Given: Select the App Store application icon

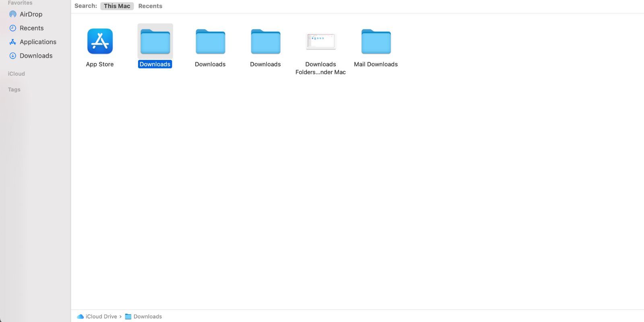Looking at the screenshot, I should (x=100, y=41).
